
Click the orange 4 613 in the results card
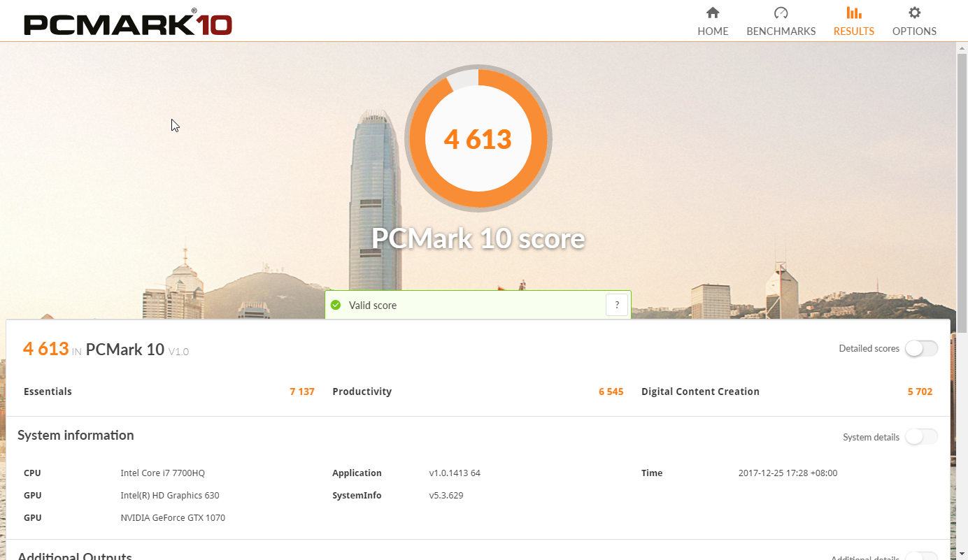[46, 348]
